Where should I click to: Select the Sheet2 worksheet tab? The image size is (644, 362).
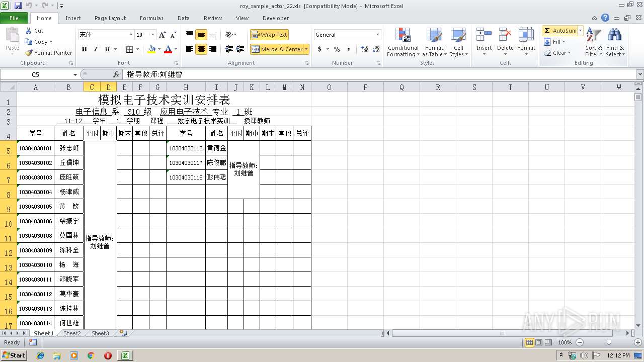pos(72,333)
